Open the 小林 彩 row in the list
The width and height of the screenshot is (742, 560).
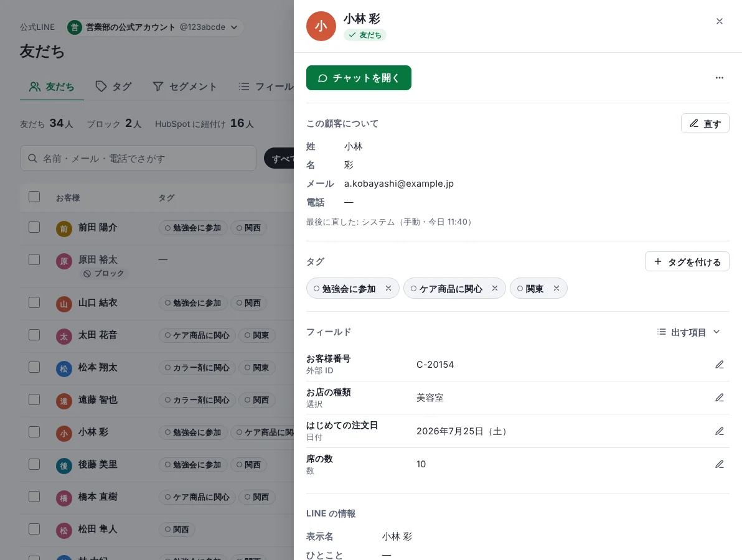pos(157,433)
